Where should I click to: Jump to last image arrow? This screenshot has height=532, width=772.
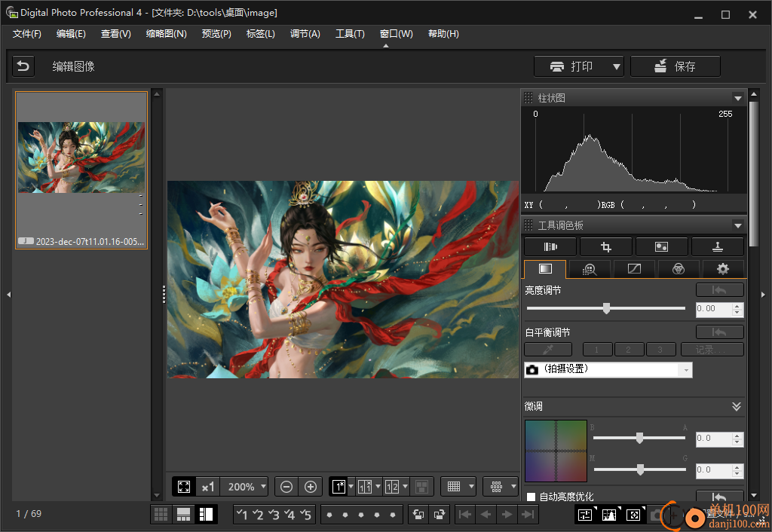point(528,515)
